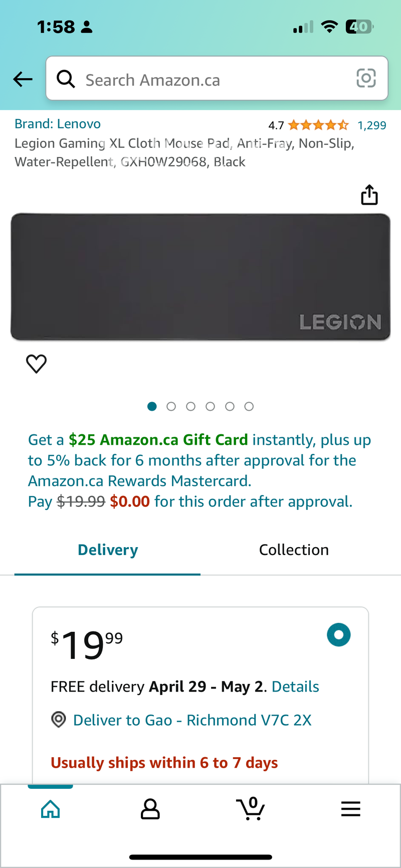View the 1,299 customer ratings
Viewport: 401px width, 868px height.
(371, 125)
